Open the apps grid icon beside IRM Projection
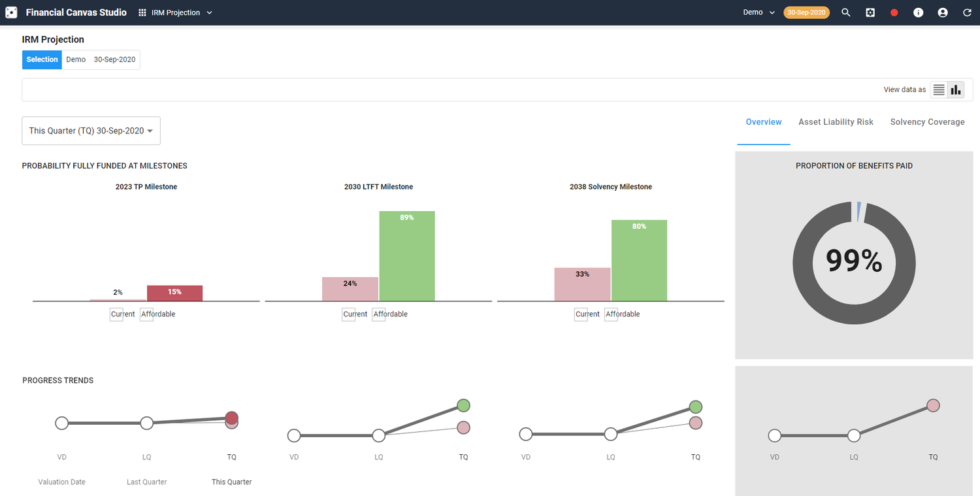This screenshot has height=496, width=980. click(x=142, y=12)
